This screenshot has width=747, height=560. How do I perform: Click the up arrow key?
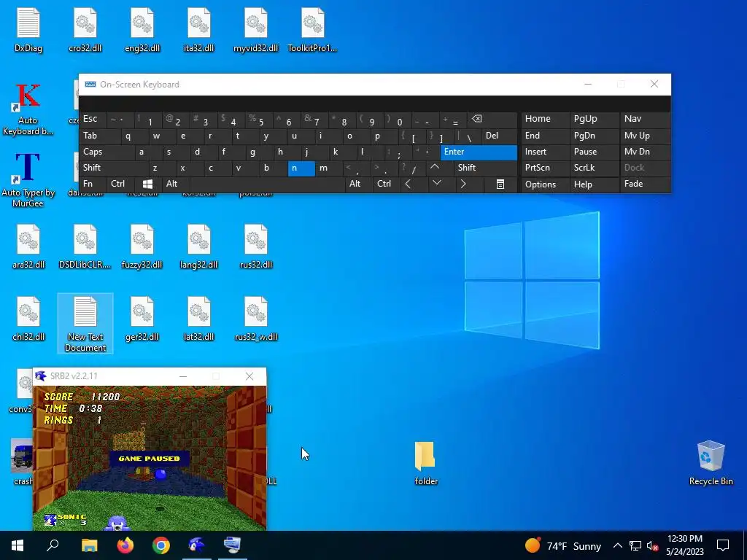pos(439,168)
